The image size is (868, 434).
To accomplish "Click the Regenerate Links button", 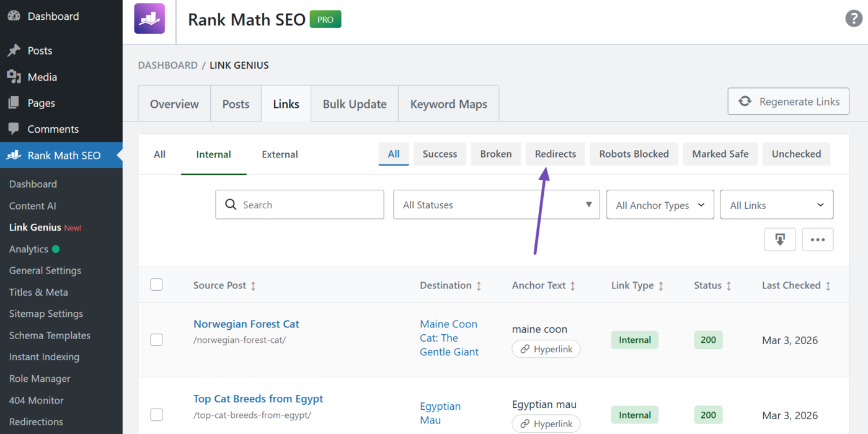I will (x=788, y=101).
